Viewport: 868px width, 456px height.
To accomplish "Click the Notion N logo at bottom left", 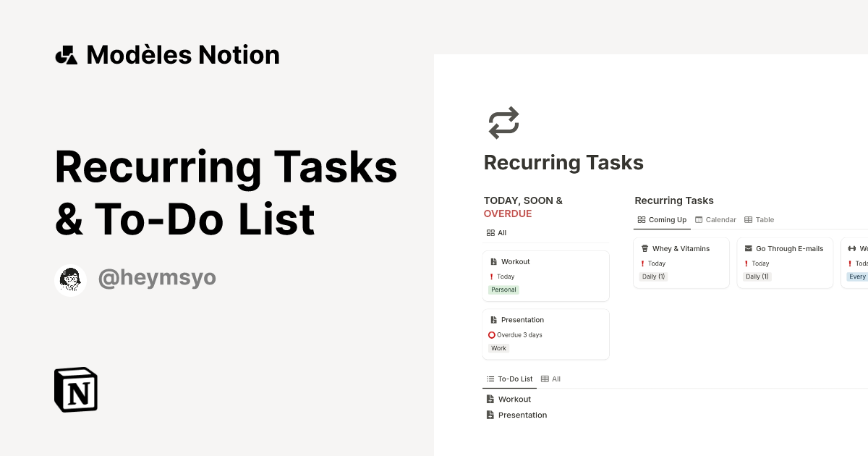I will pyautogui.click(x=75, y=390).
